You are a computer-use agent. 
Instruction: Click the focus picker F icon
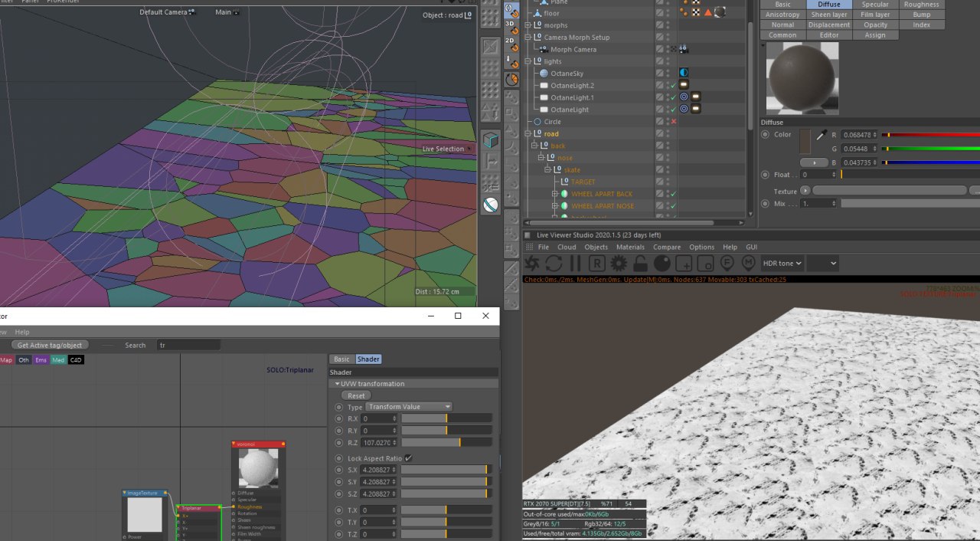tap(727, 264)
